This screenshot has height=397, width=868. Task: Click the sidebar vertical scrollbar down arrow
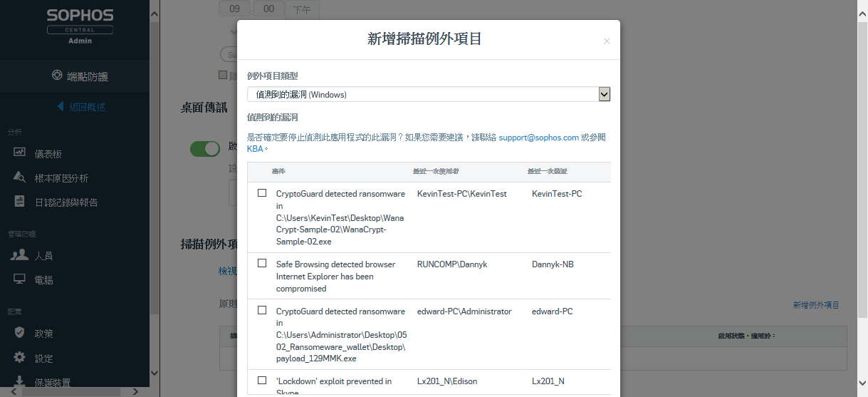pos(155,373)
